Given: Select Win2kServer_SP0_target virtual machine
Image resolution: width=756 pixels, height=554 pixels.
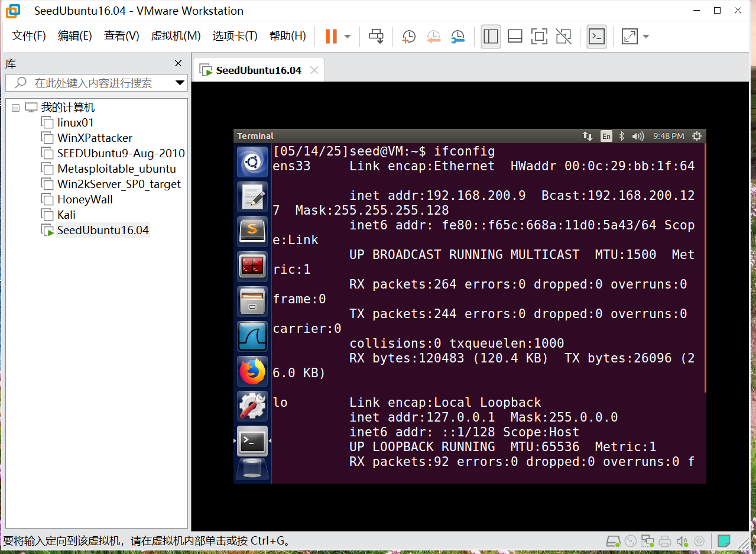Looking at the screenshot, I should point(119,184).
